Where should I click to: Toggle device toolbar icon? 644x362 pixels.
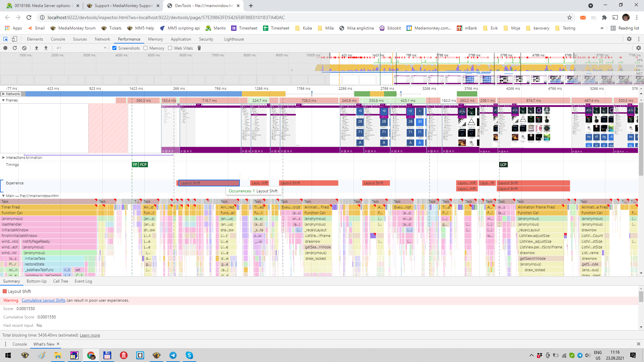pos(14,39)
